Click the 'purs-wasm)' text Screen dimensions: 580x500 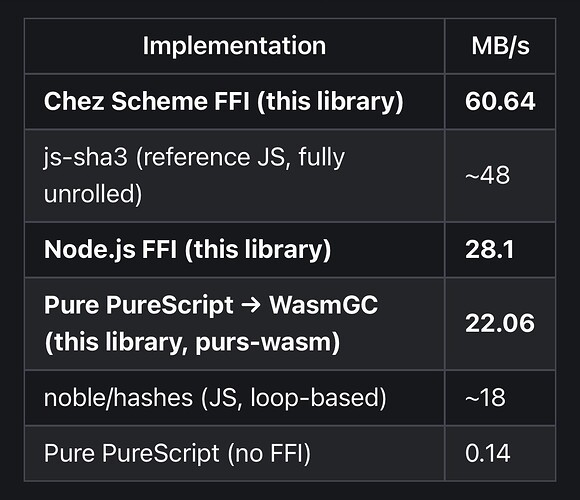[x=267, y=342]
